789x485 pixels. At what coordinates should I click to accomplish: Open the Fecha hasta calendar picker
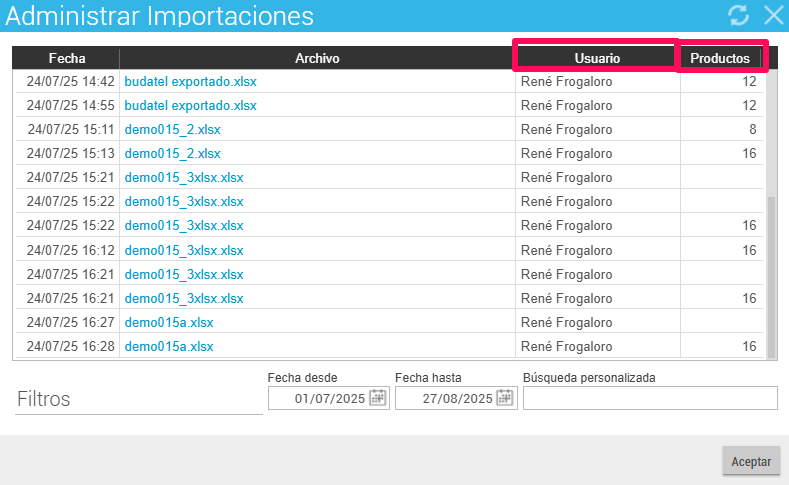[505, 398]
